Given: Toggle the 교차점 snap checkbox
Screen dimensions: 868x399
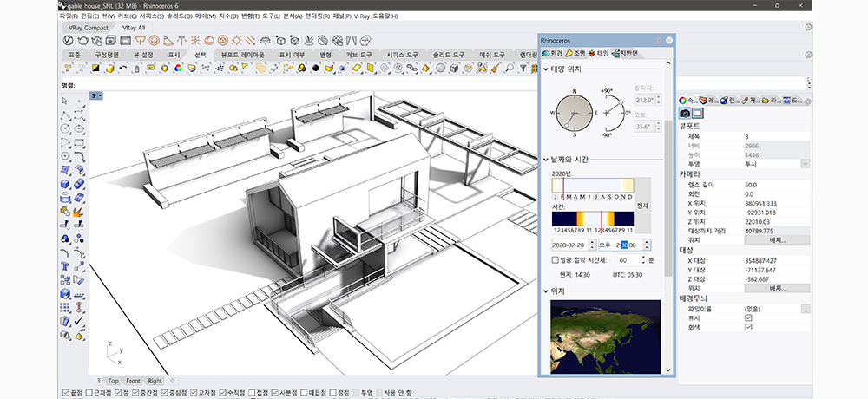Looking at the screenshot, I should coord(194,392).
